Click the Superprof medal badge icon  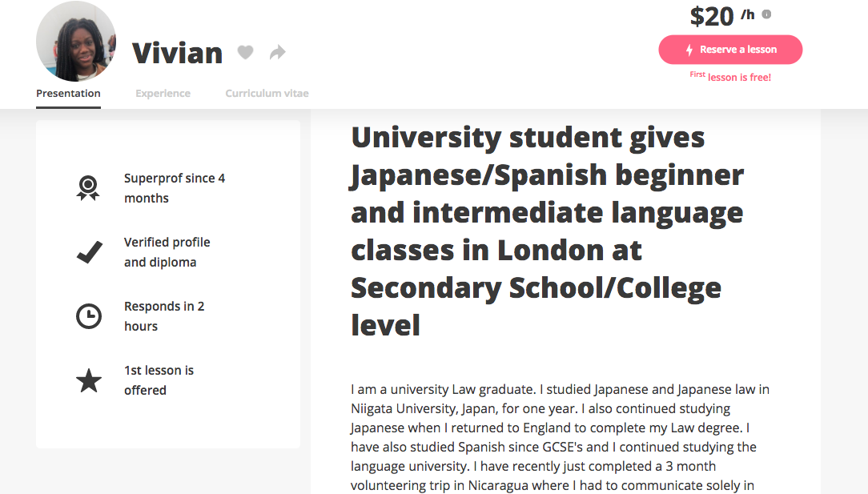(89, 187)
